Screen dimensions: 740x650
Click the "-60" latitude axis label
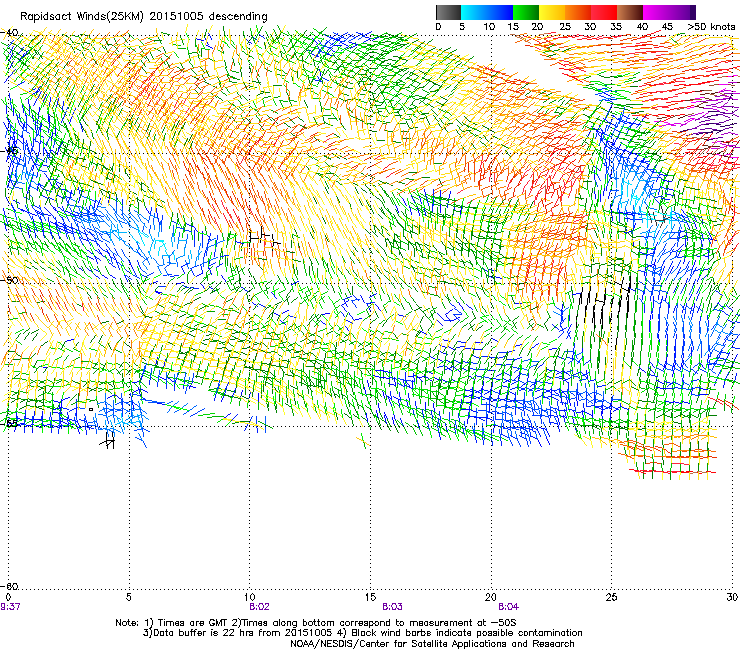(x=9, y=586)
